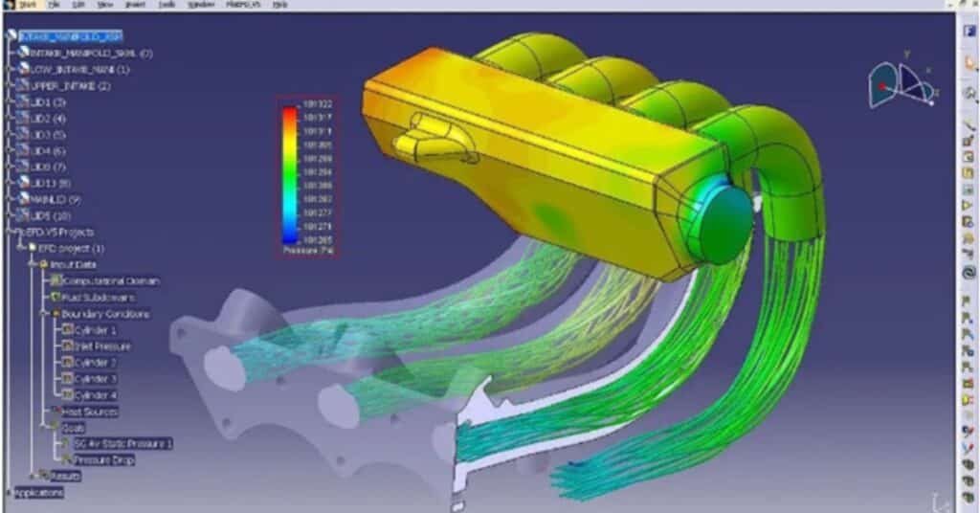
Task: Collapse the Input Data tree branch
Action: click(x=32, y=264)
